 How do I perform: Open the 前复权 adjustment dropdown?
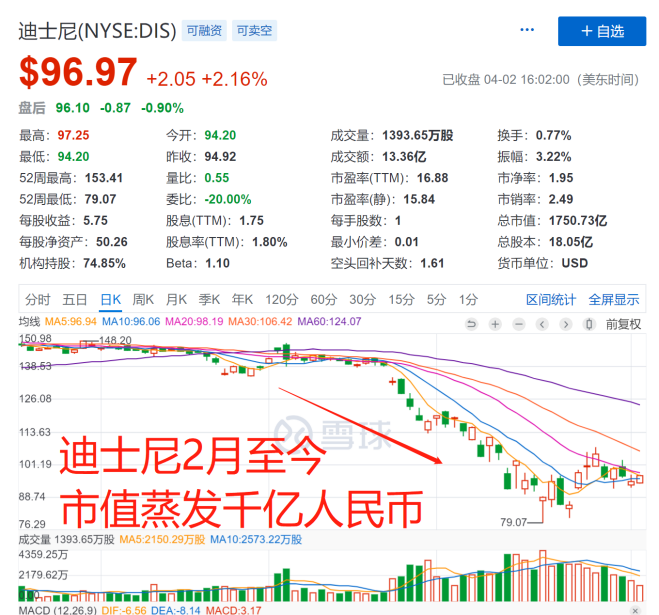click(623, 324)
